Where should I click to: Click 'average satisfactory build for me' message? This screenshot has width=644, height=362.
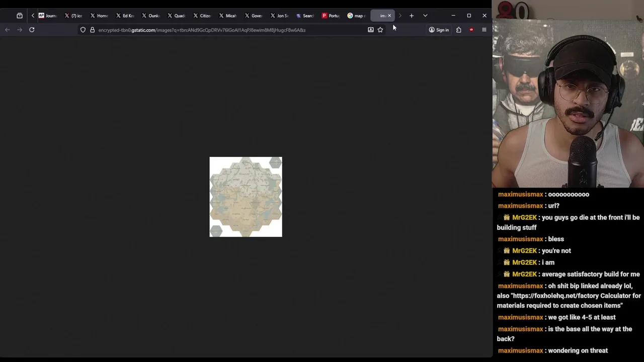click(591, 274)
